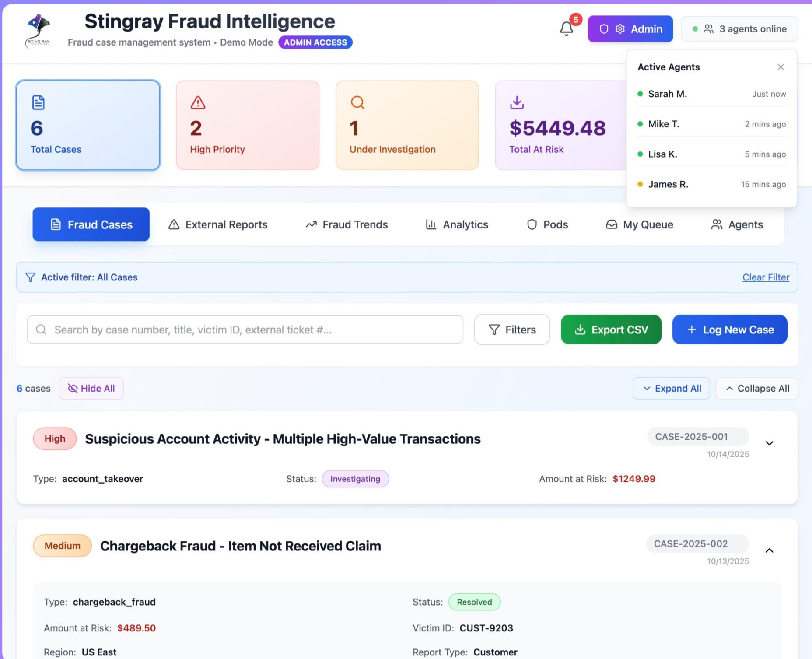Click the Clear Filter link
The width and height of the screenshot is (812, 659).
(x=766, y=277)
